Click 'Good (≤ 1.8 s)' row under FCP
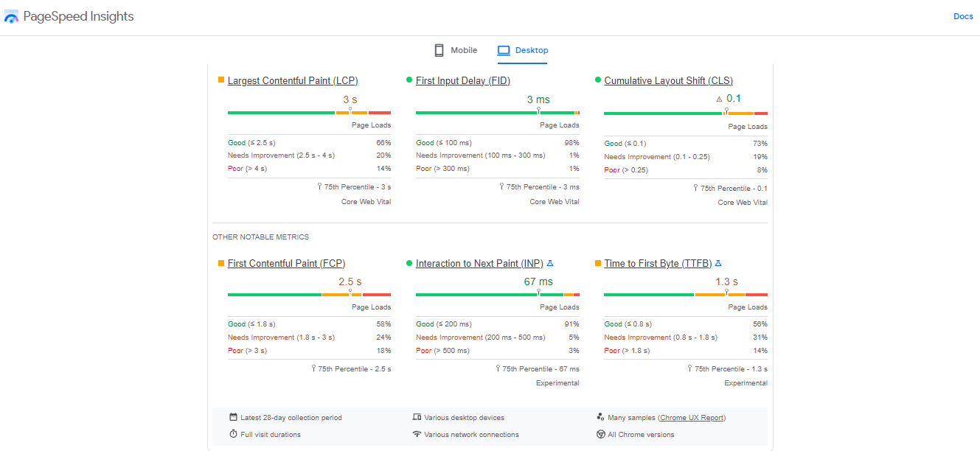Viewport: 980px width, 451px height. point(309,324)
